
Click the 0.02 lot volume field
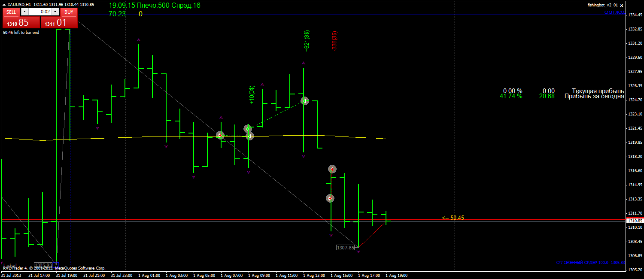(40, 12)
